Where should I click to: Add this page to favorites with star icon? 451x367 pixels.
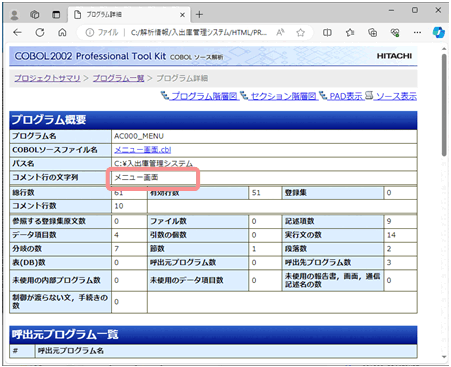301,32
